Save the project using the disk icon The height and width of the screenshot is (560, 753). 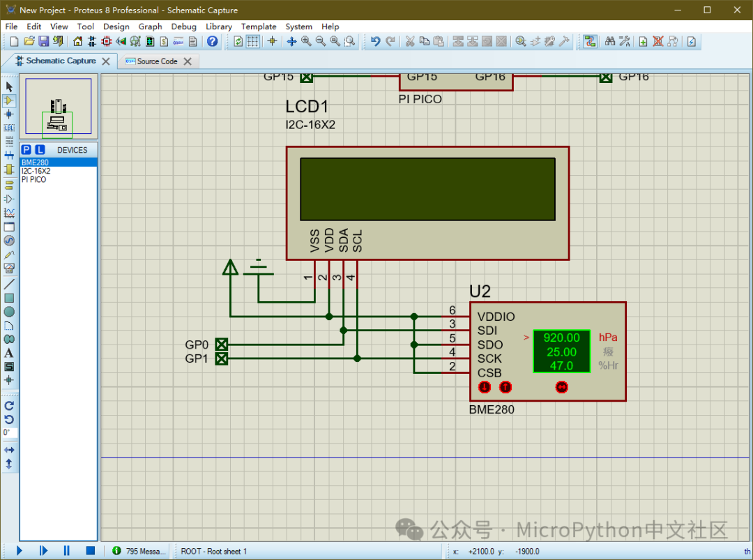coord(44,42)
